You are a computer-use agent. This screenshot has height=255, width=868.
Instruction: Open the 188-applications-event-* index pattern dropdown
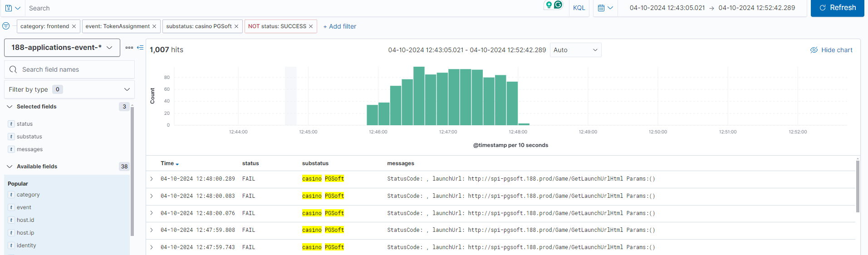click(62, 48)
